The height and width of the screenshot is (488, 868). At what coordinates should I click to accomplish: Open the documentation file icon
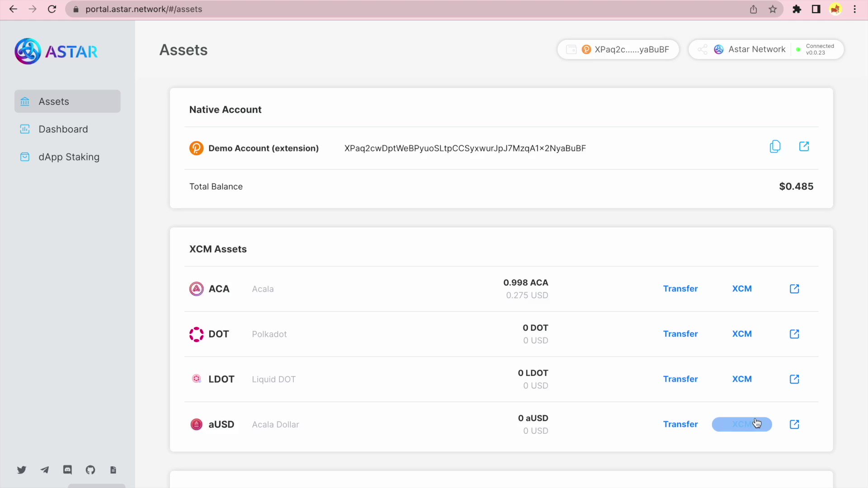pos(113,470)
